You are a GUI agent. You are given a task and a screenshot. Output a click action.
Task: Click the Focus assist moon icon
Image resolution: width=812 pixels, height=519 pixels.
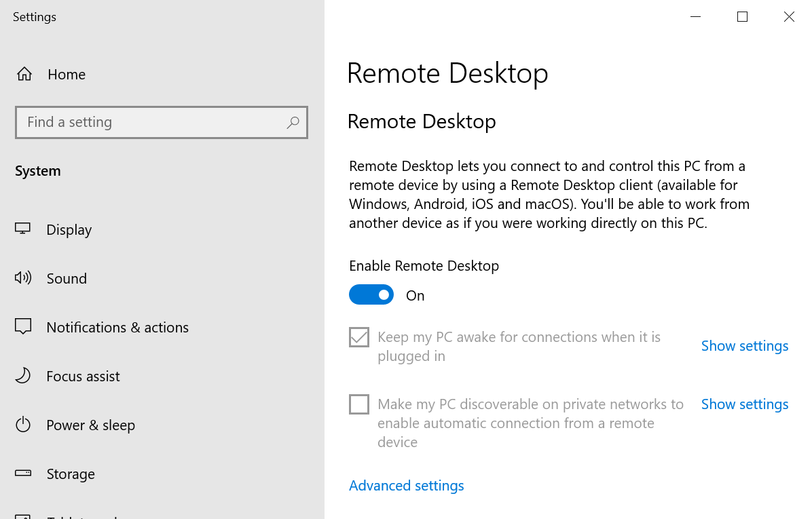(x=23, y=376)
